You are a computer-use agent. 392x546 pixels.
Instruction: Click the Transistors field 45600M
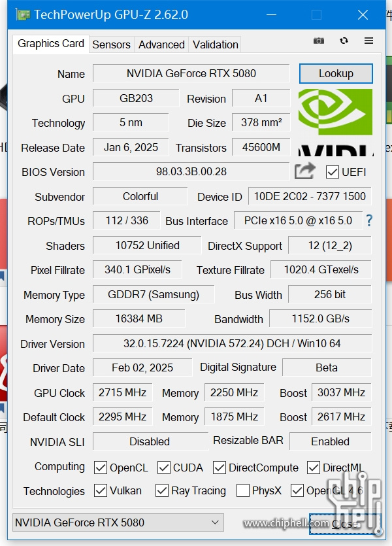point(261,147)
